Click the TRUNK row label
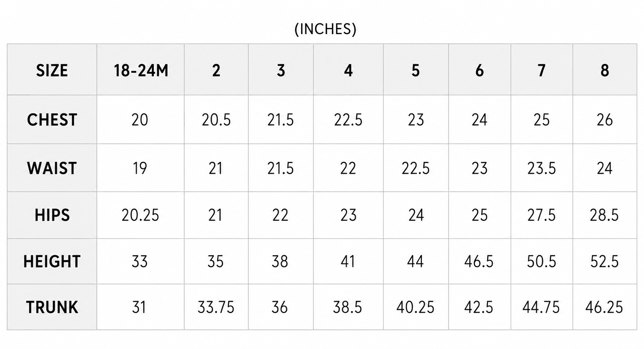644x349 pixels. (52, 307)
